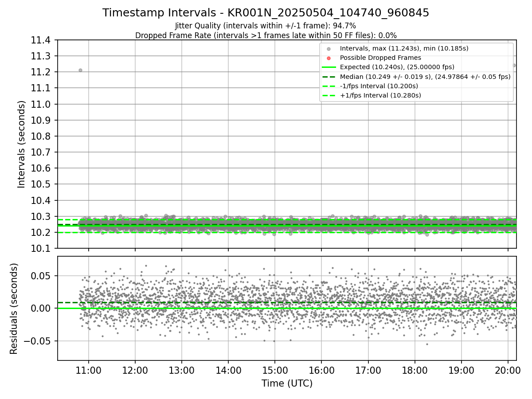Click the red dot marker beside 'Possible Dropped Frames'
Image resolution: width=532 pixels, height=399 pixels.
coord(329,58)
